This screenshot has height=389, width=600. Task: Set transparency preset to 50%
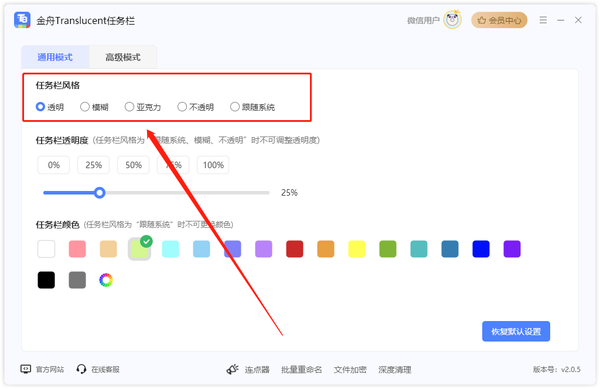[133, 165]
